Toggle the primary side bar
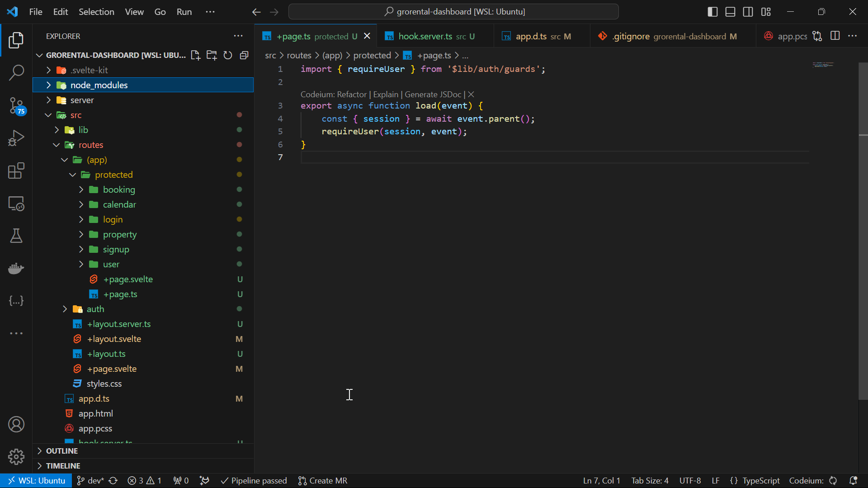868x488 pixels. point(712,12)
